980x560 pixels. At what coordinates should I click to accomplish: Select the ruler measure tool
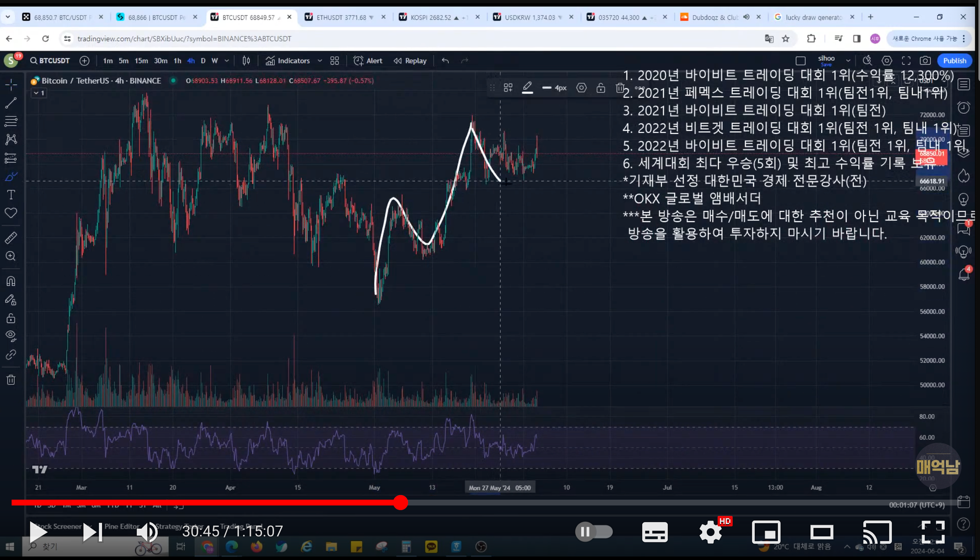click(x=11, y=238)
